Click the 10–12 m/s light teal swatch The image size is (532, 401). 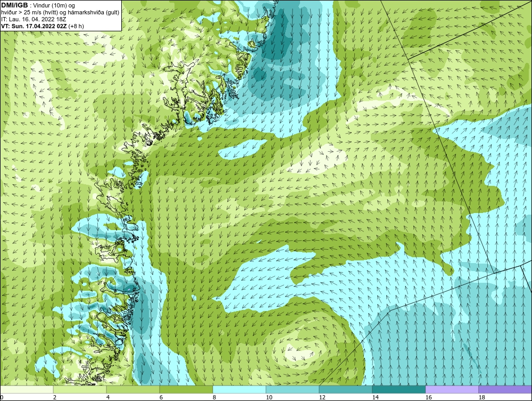tap(293, 389)
